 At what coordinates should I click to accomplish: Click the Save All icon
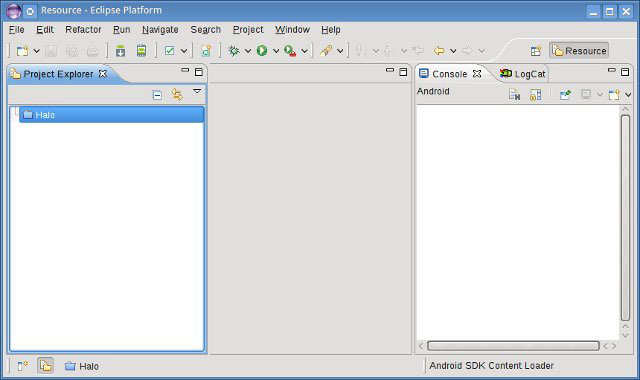pyautogui.click(x=72, y=51)
